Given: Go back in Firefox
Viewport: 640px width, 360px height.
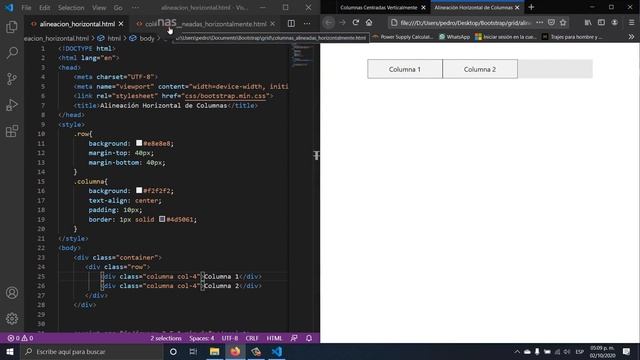Looking at the screenshot, I should pos(329,23).
